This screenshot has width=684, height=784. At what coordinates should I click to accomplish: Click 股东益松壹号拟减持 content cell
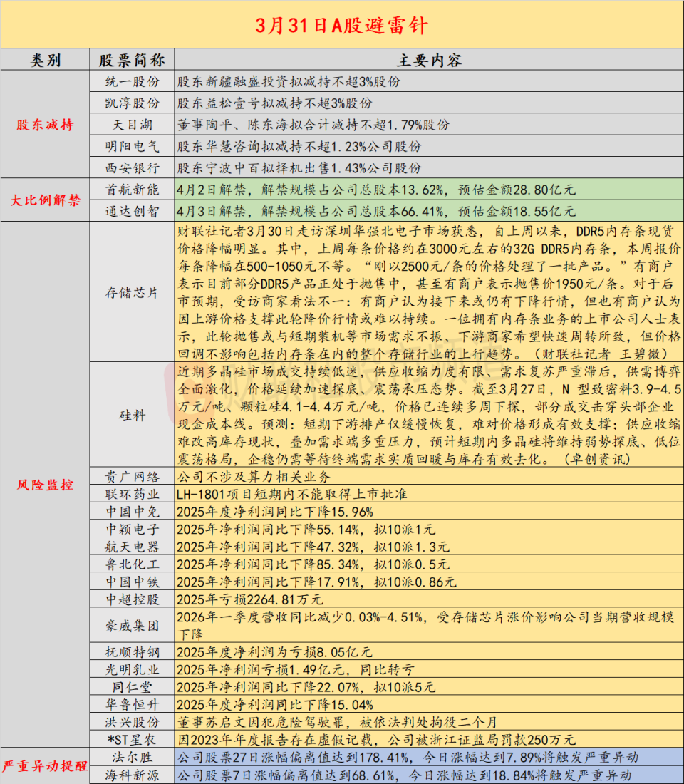[429, 103]
